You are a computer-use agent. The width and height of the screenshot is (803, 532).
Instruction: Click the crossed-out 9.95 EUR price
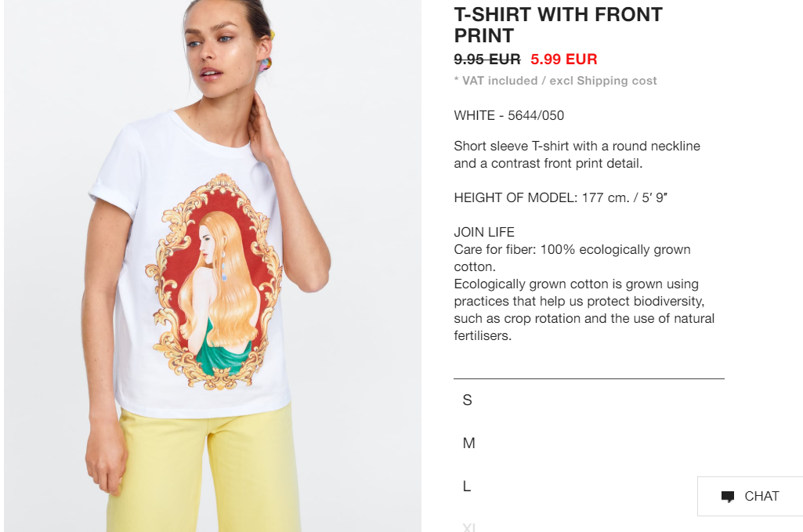[487, 59]
